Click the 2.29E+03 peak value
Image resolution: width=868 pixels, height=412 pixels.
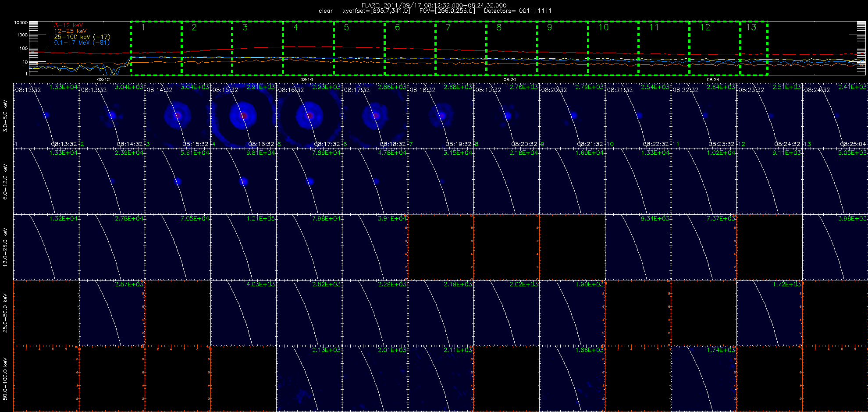(392, 284)
